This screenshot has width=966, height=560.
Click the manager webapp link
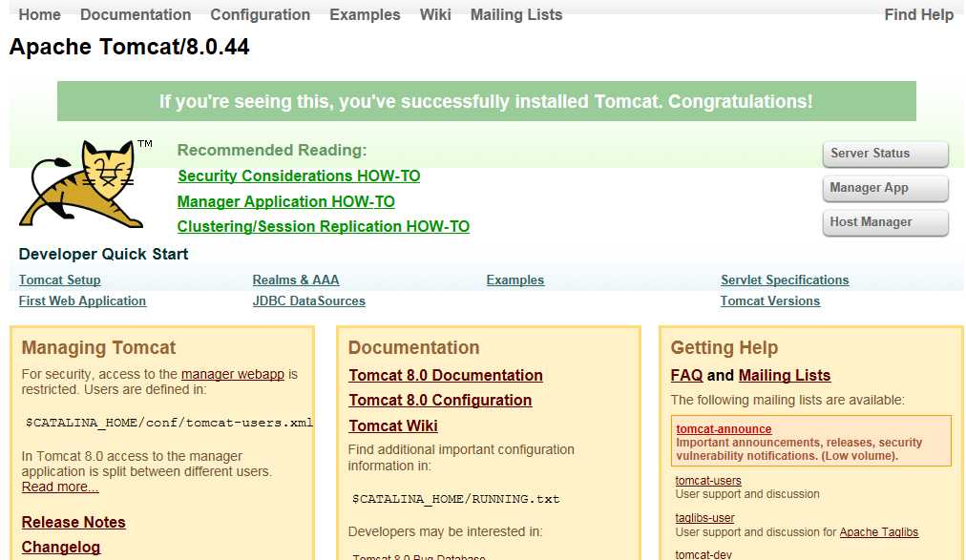pos(233,374)
